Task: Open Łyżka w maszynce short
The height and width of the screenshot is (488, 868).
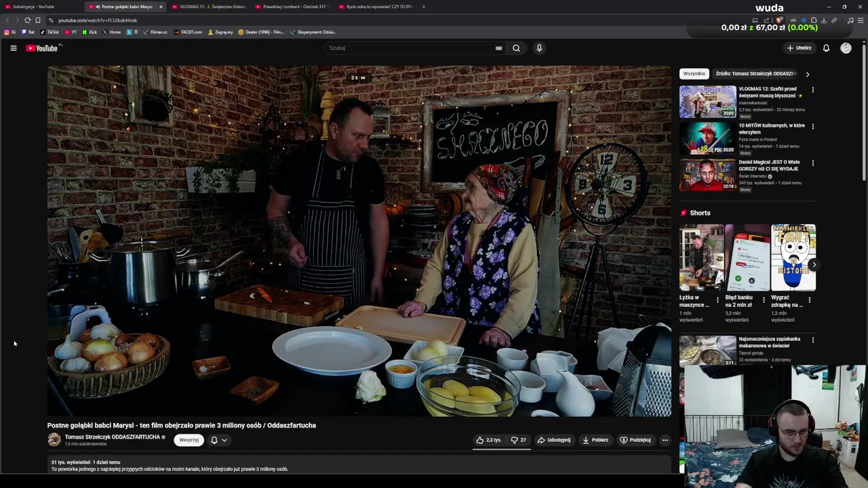Action: pos(702,258)
